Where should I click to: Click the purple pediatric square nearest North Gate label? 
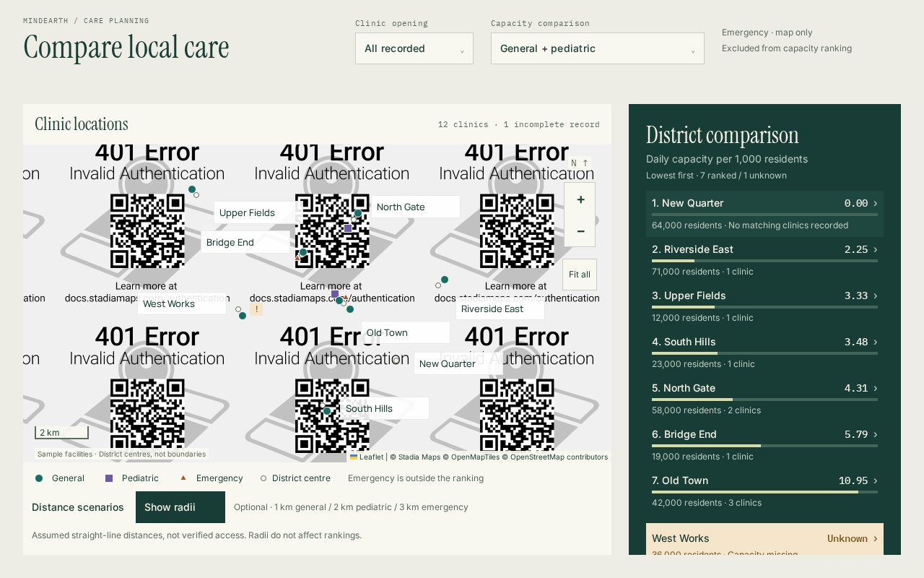(348, 228)
